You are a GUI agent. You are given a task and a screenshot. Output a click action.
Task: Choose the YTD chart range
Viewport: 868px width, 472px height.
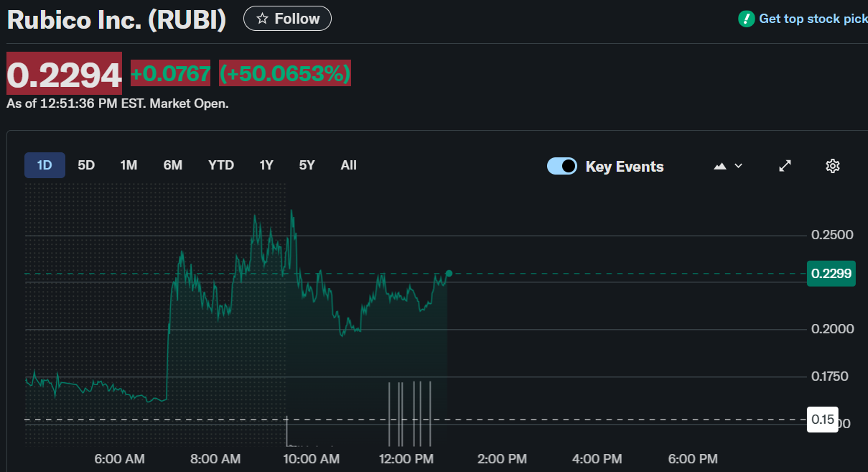click(221, 165)
